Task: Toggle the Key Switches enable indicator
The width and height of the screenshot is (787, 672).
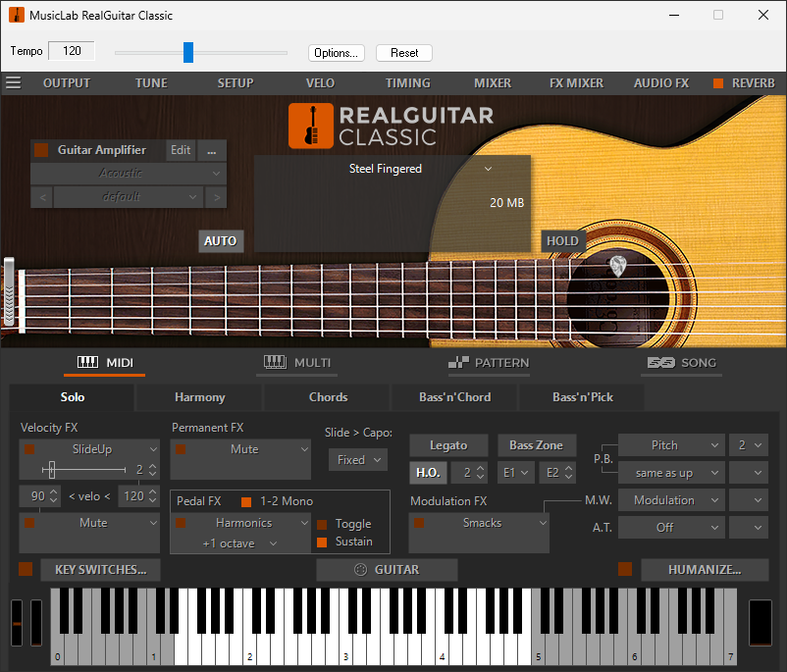Action: 26,569
